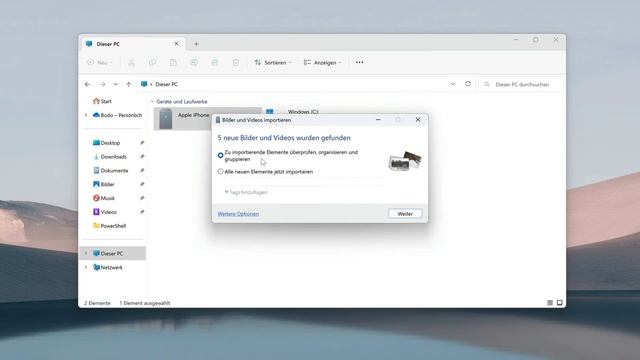Screen dimensions: 640x360
Task: Open Musik in the sidebar
Action: click(x=104, y=198)
